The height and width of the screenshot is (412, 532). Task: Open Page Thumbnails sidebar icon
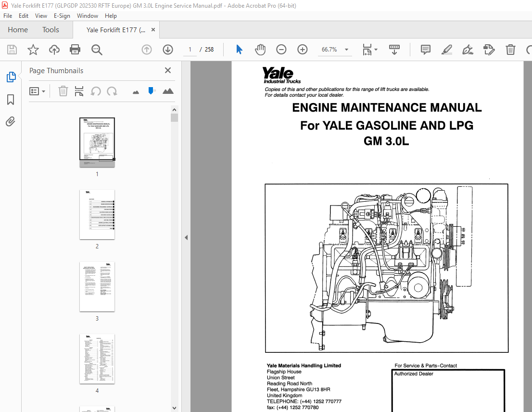11,77
